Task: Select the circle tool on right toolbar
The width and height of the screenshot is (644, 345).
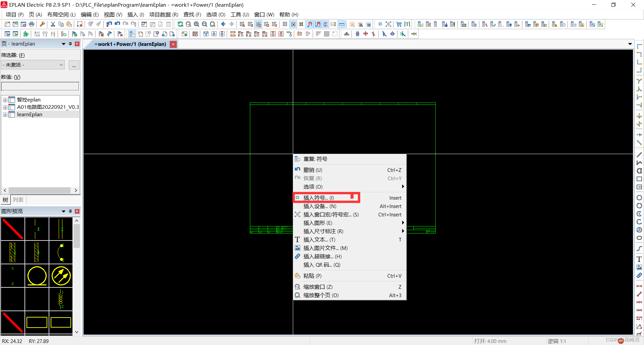Action: pyautogui.click(x=639, y=198)
